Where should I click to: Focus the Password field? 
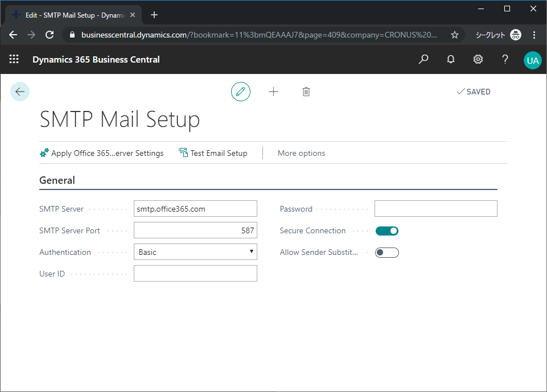click(435, 209)
